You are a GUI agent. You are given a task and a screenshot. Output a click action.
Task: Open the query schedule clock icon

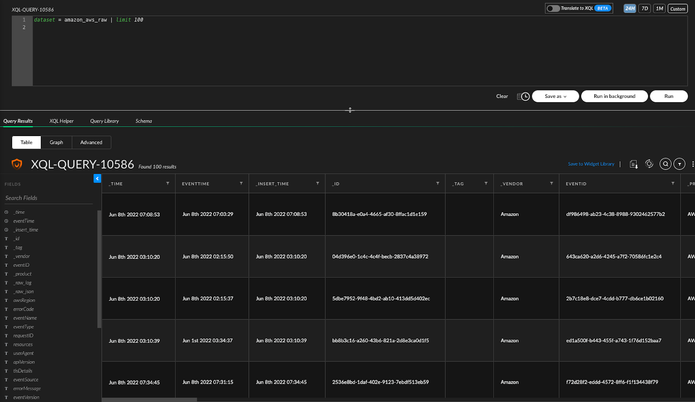pyautogui.click(x=525, y=96)
